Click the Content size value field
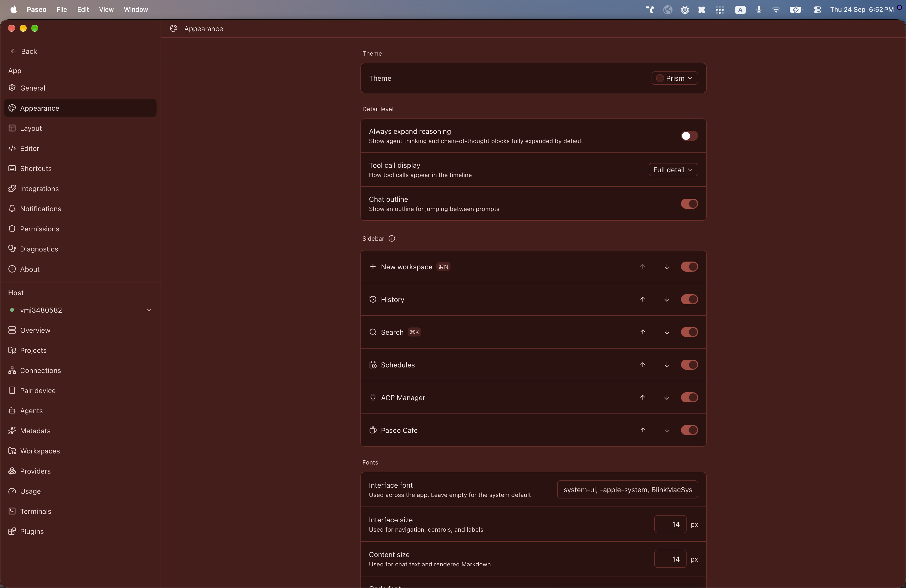Image resolution: width=906 pixels, height=588 pixels. pos(670,559)
